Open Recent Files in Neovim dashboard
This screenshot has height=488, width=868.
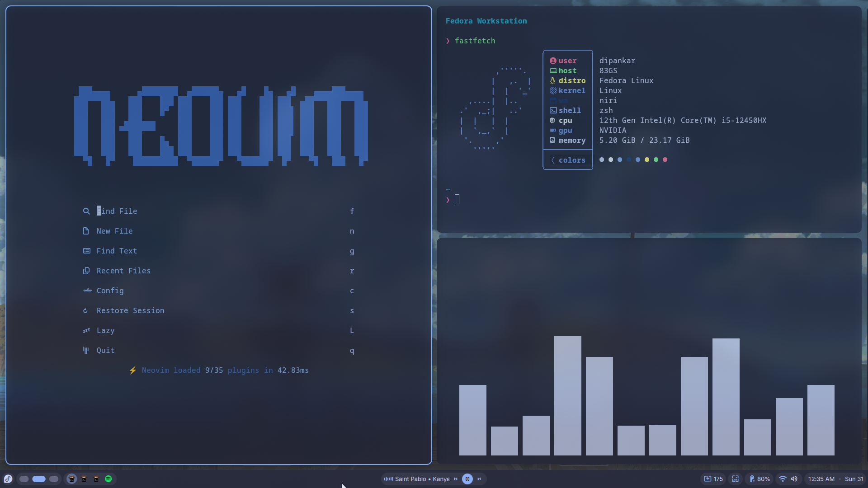[x=218, y=271]
